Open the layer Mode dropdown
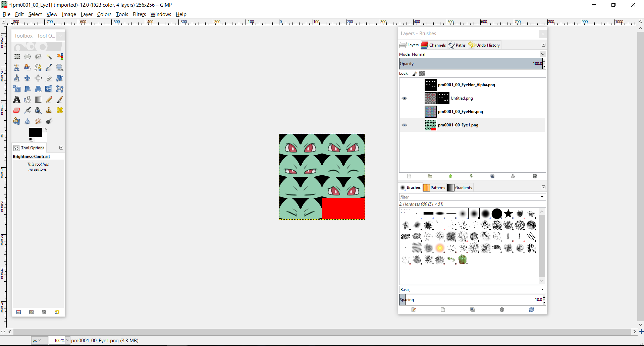Image resolution: width=644 pixels, height=346 pixels. coord(543,54)
